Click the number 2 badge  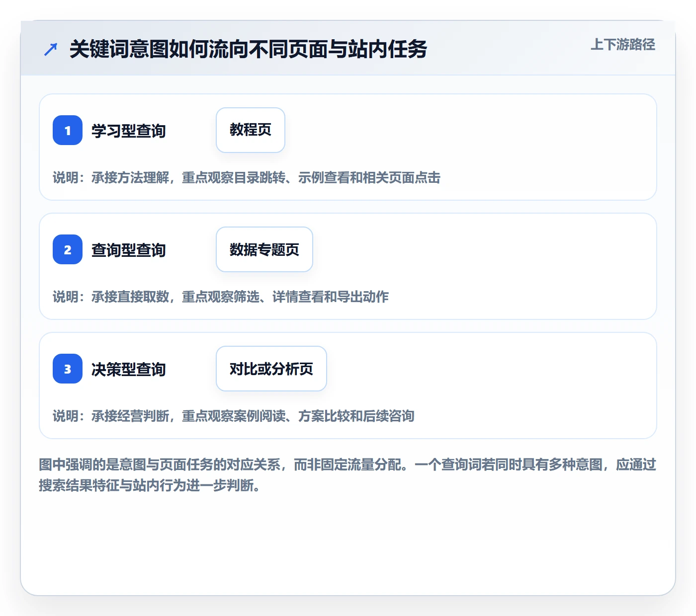68,249
